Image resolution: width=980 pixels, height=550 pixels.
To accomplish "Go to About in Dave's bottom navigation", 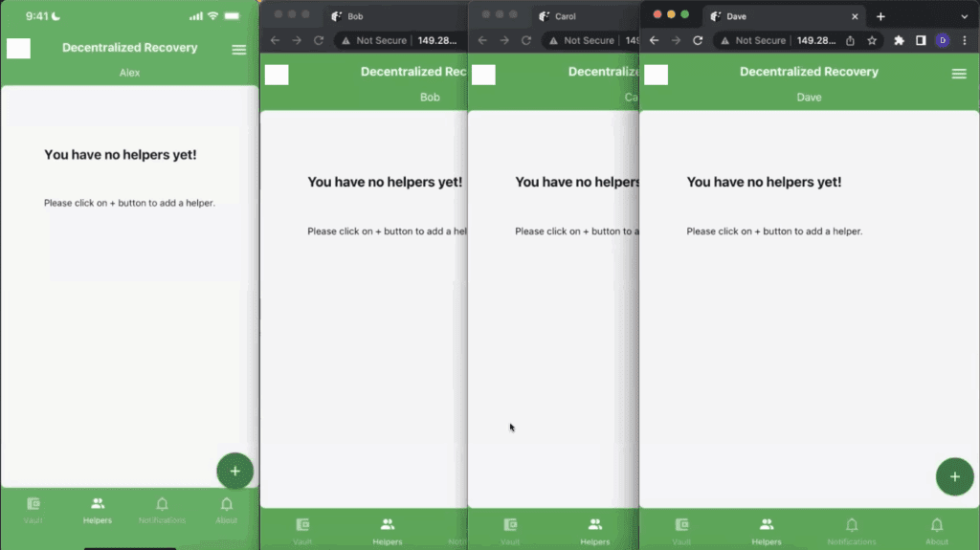I will point(936,529).
